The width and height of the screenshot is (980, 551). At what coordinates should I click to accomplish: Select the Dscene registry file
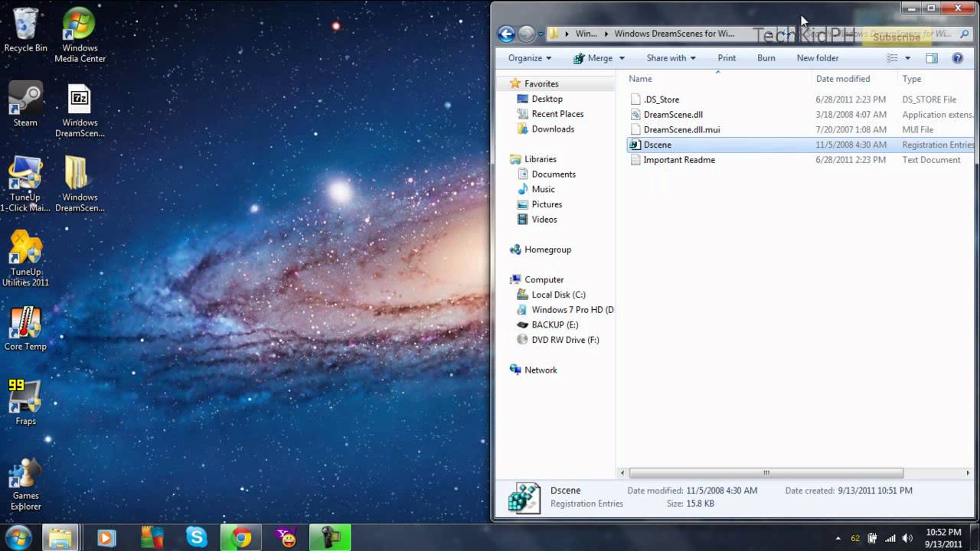click(x=802, y=145)
